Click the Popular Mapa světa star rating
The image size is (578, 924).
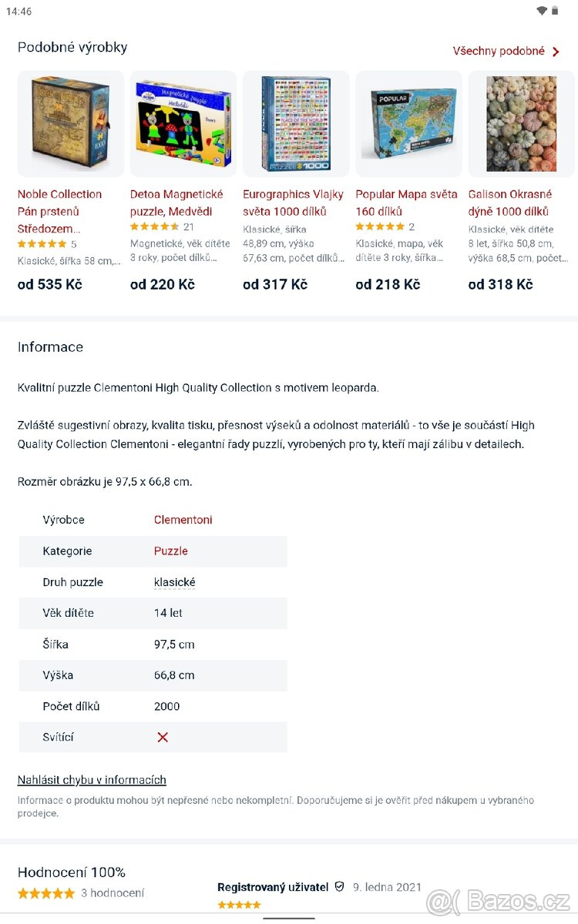379,227
